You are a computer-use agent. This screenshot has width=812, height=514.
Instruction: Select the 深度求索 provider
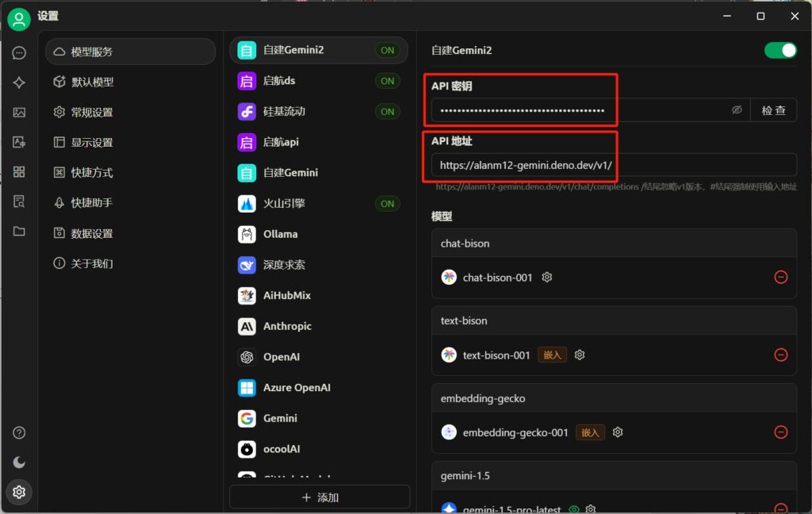[x=319, y=265]
